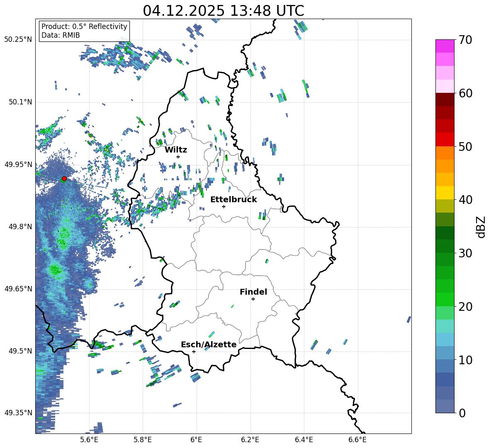Screen dimensions: 491x448
Task: Click the 49.95°N latitude label
Action: point(18,165)
